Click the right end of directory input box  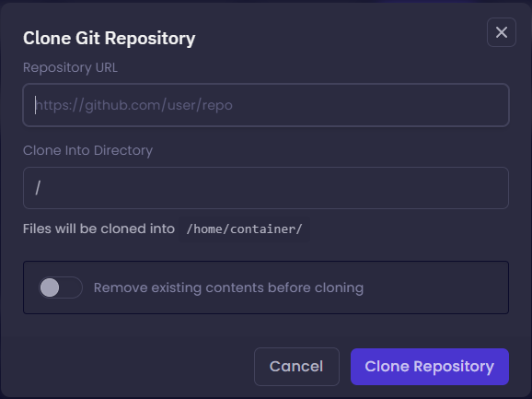(x=489, y=188)
